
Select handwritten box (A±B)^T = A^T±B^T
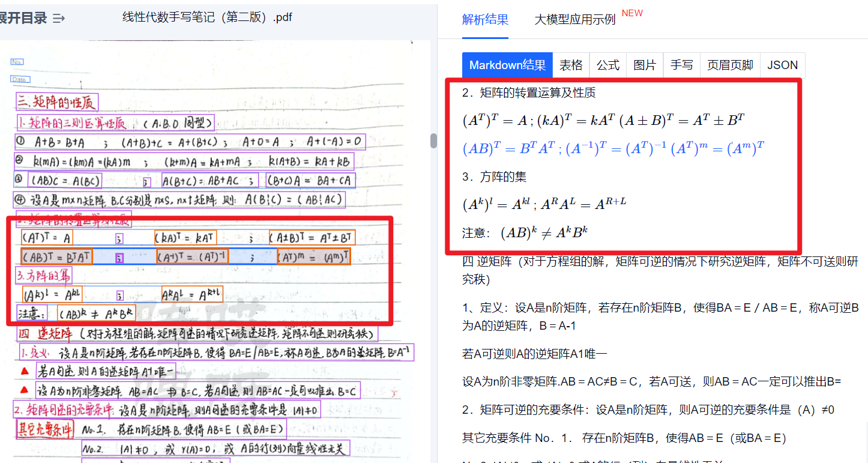click(x=312, y=238)
